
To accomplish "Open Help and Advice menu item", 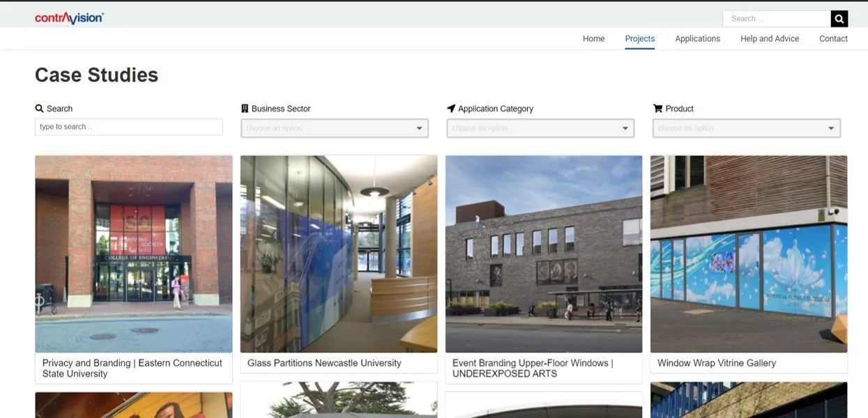I will pyautogui.click(x=770, y=39).
